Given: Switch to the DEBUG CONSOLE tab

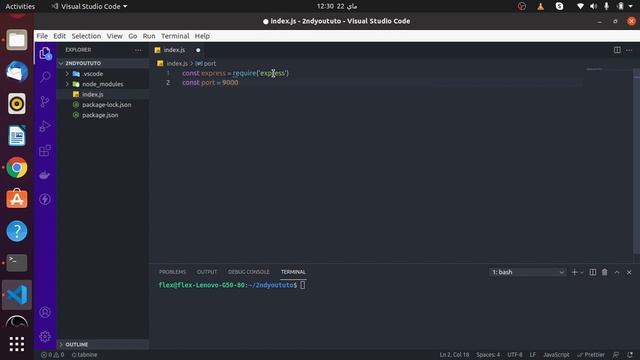Looking at the screenshot, I should coord(249,272).
